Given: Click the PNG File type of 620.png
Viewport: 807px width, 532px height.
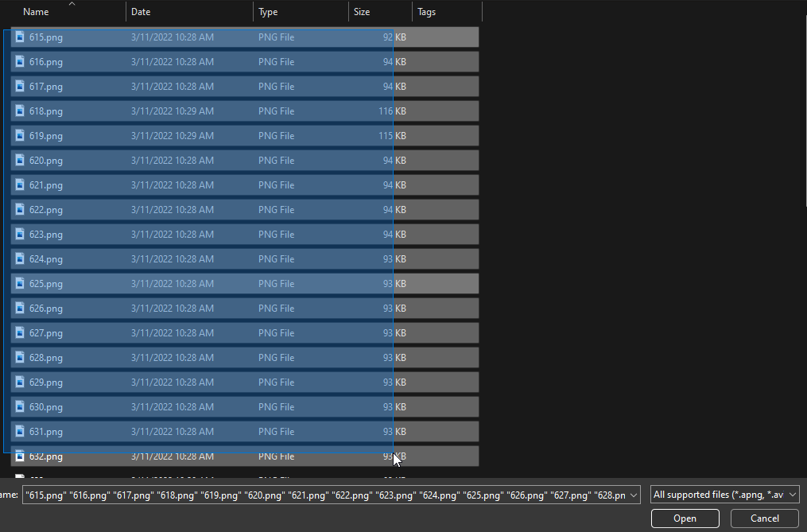Looking at the screenshot, I should [x=277, y=160].
